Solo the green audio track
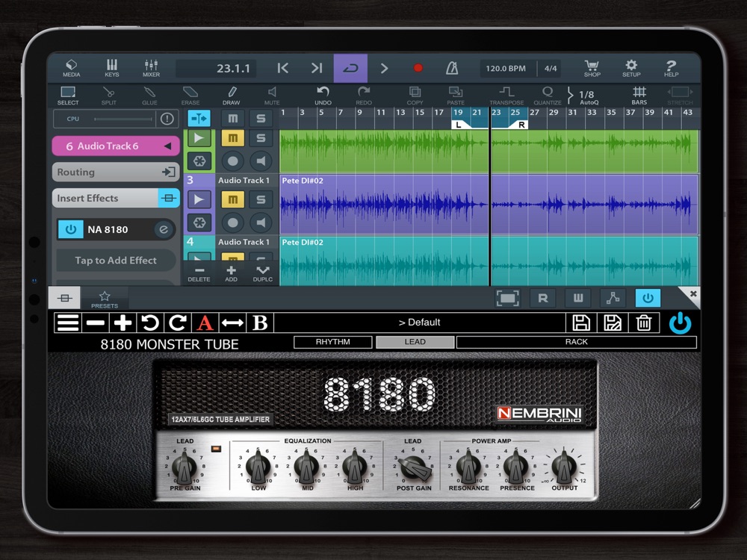 pyautogui.click(x=261, y=138)
